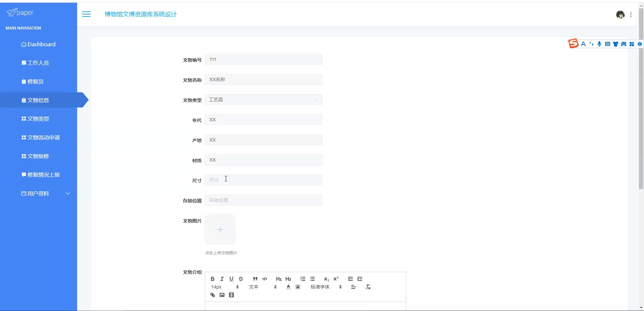644x311 pixels.
Task: Open Dashboard in the sidebar
Action: (39, 44)
